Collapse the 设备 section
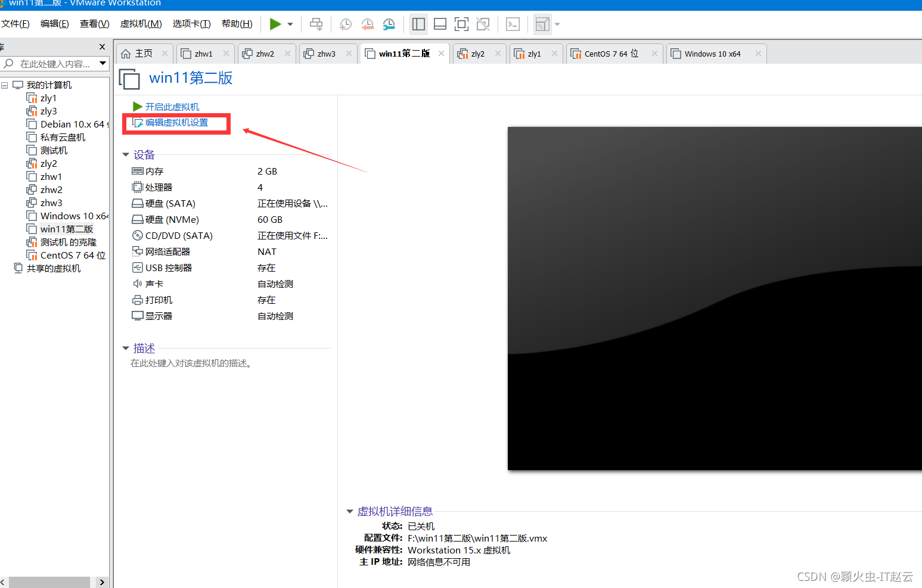 pos(126,155)
